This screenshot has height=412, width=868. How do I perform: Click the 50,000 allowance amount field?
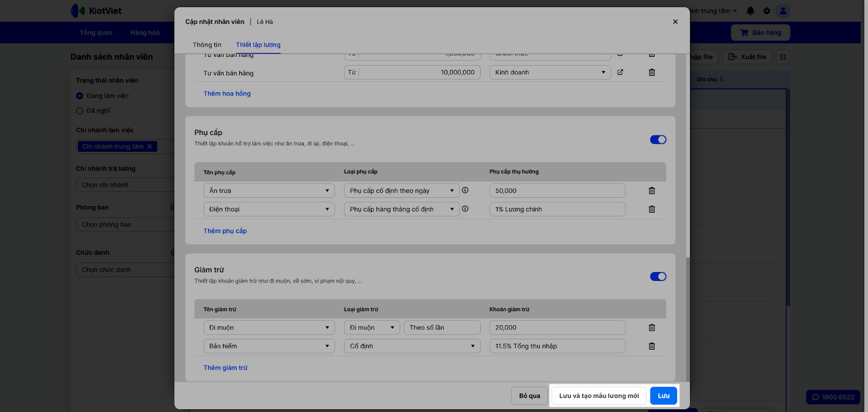557,191
